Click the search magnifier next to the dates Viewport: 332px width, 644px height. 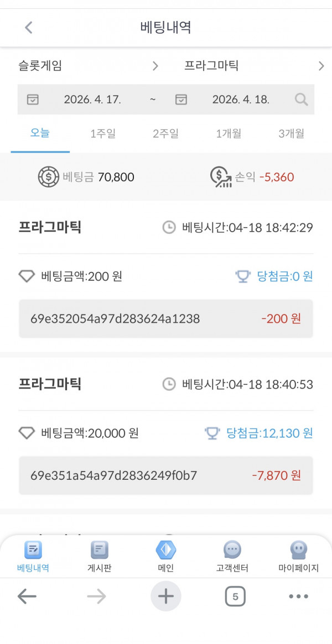tap(301, 100)
